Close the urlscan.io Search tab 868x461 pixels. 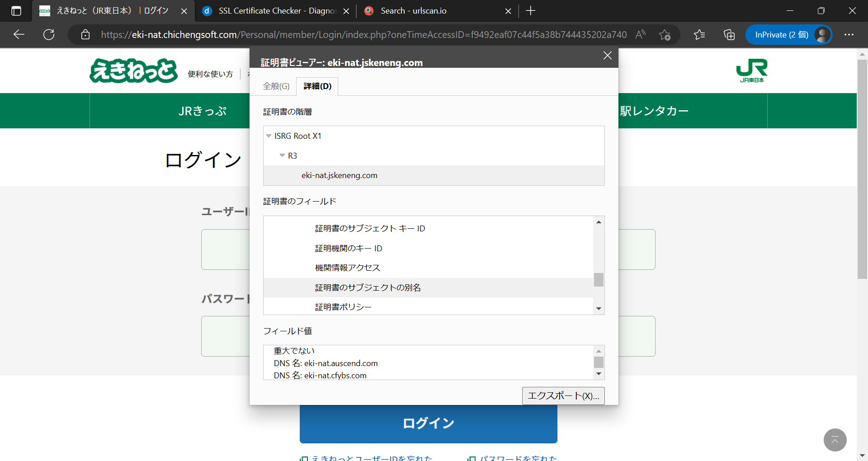tap(508, 11)
